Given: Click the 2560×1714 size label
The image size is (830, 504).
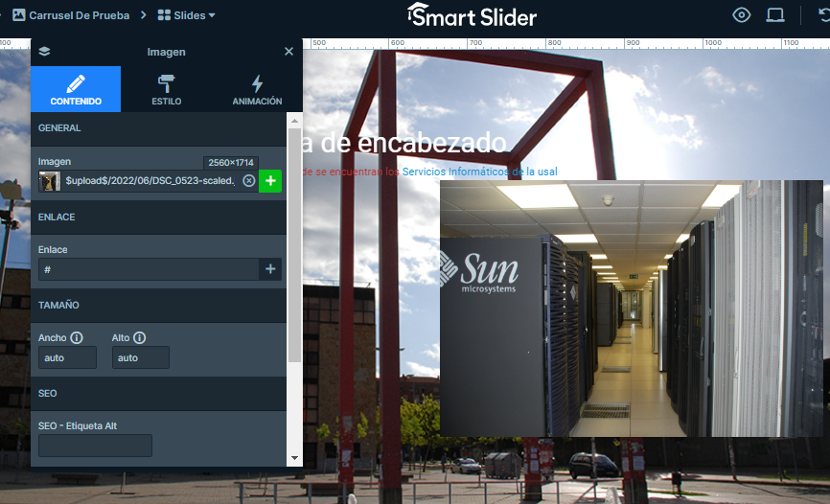Looking at the screenshot, I should click(x=231, y=163).
